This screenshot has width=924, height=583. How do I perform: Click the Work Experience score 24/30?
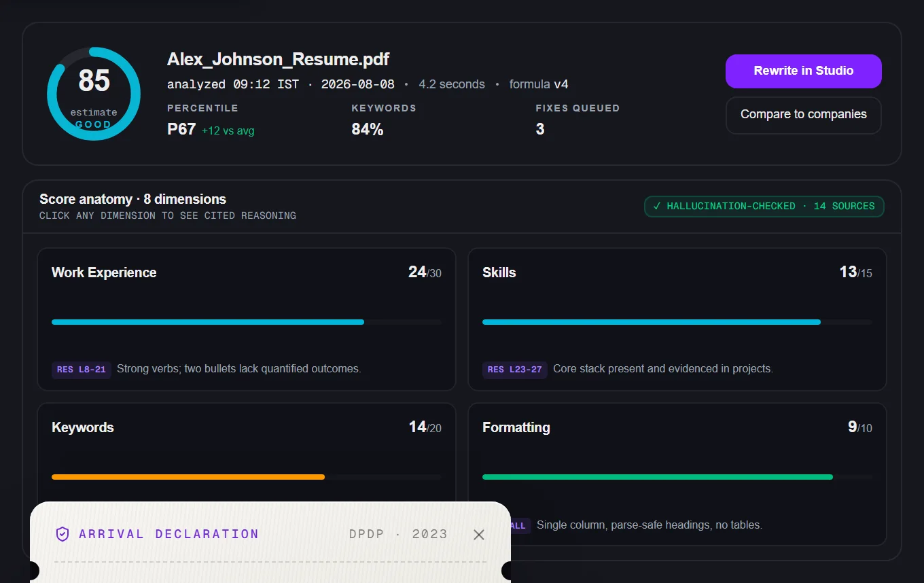coord(425,272)
